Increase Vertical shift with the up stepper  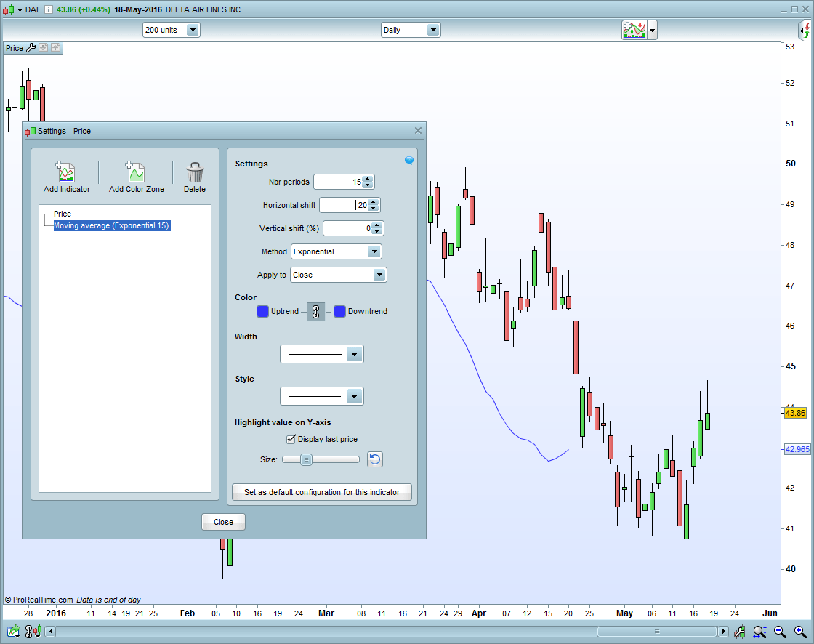(377, 225)
